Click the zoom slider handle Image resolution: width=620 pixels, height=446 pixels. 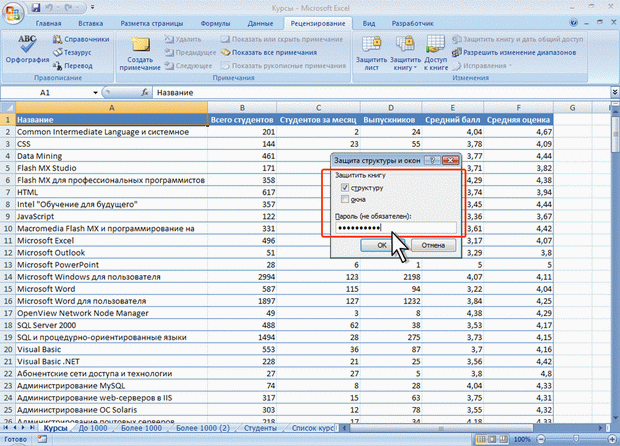pos(576,439)
